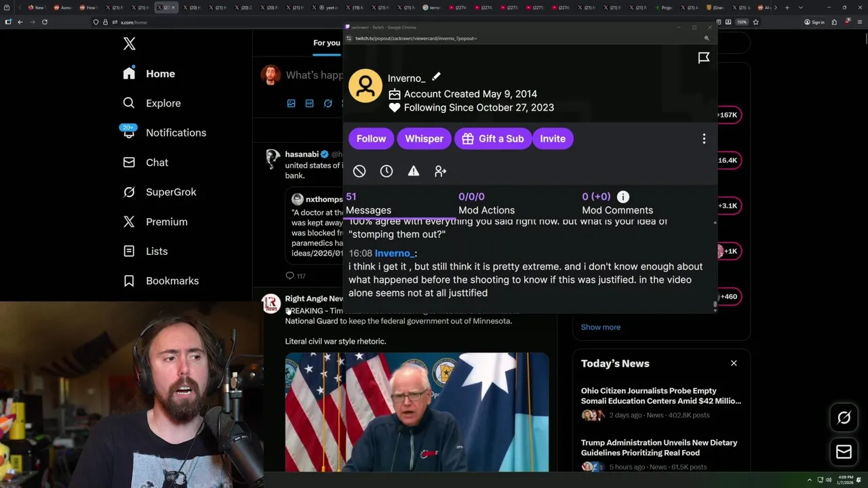Open Premium in the X sidebar

point(155,222)
